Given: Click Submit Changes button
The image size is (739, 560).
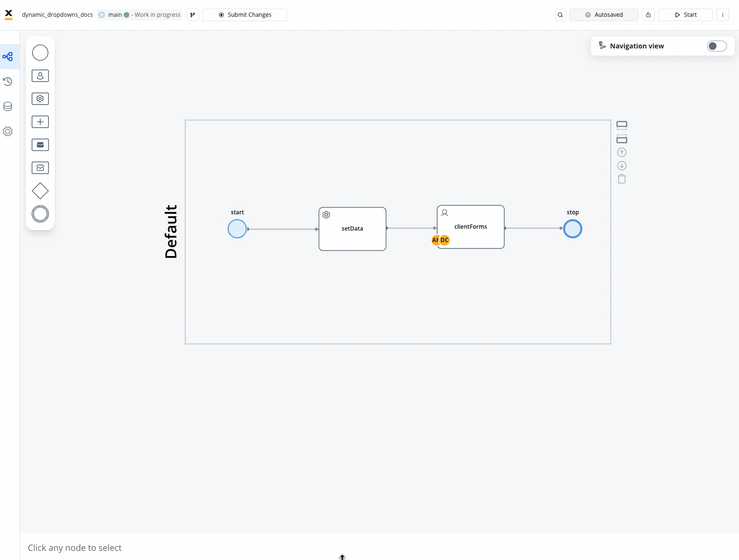Looking at the screenshot, I should [x=245, y=15].
